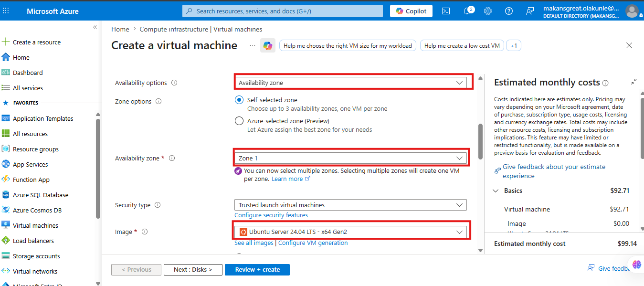Screen dimensions: 644x286
Task: Click the Review + create button
Action: (x=257, y=270)
